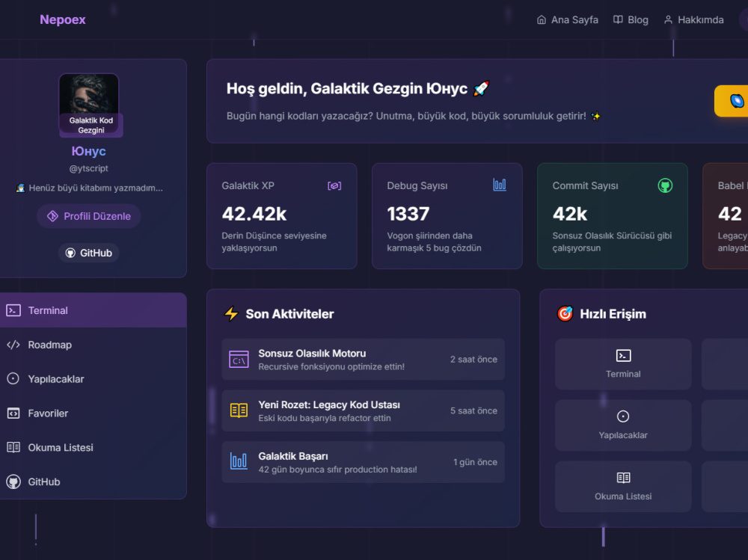Screen dimensions: 748x560
Task: Go to the Blog page
Action: [630, 19]
